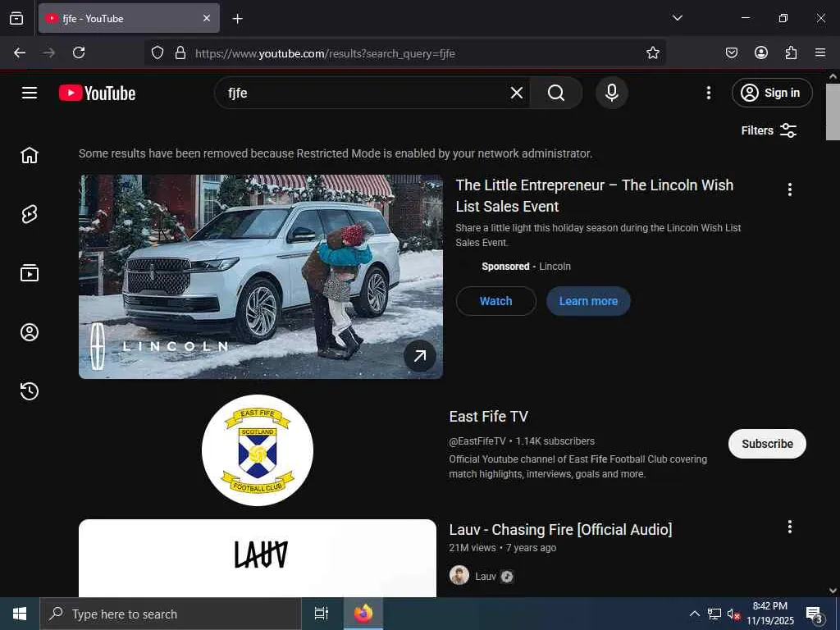840x630 pixels.
Task: Open Firefox application menu
Action: (820, 52)
